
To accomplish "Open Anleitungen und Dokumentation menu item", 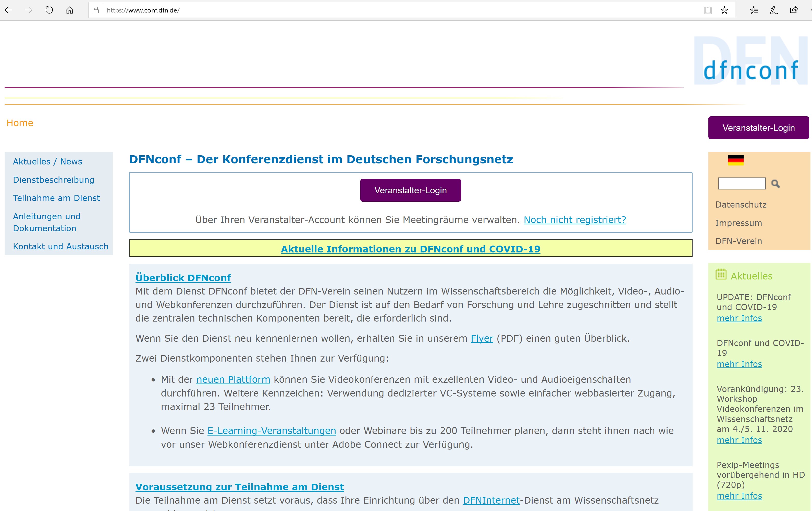I will point(46,222).
